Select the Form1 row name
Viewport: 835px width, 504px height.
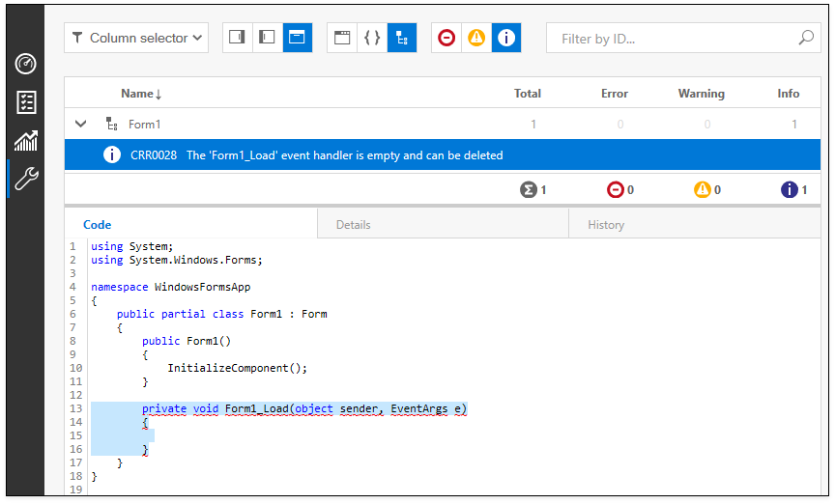tap(144, 125)
